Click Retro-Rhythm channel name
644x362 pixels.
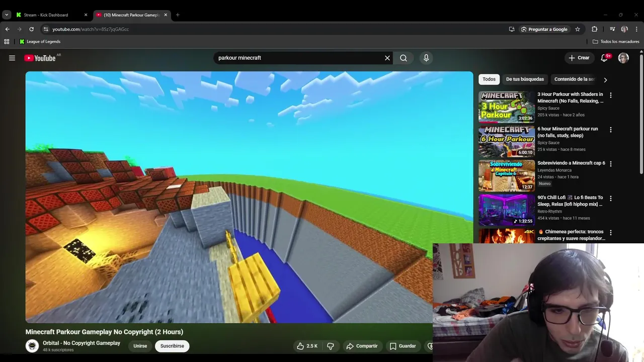(x=549, y=211)
